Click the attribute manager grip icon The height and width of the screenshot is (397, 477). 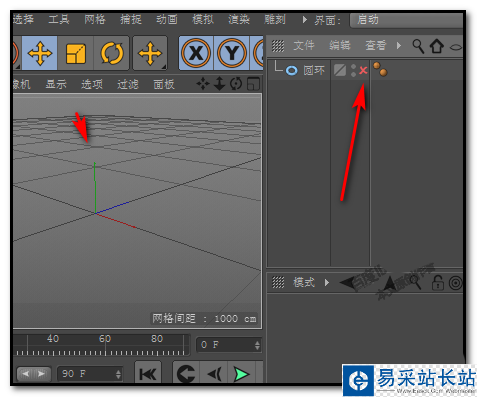278,283
